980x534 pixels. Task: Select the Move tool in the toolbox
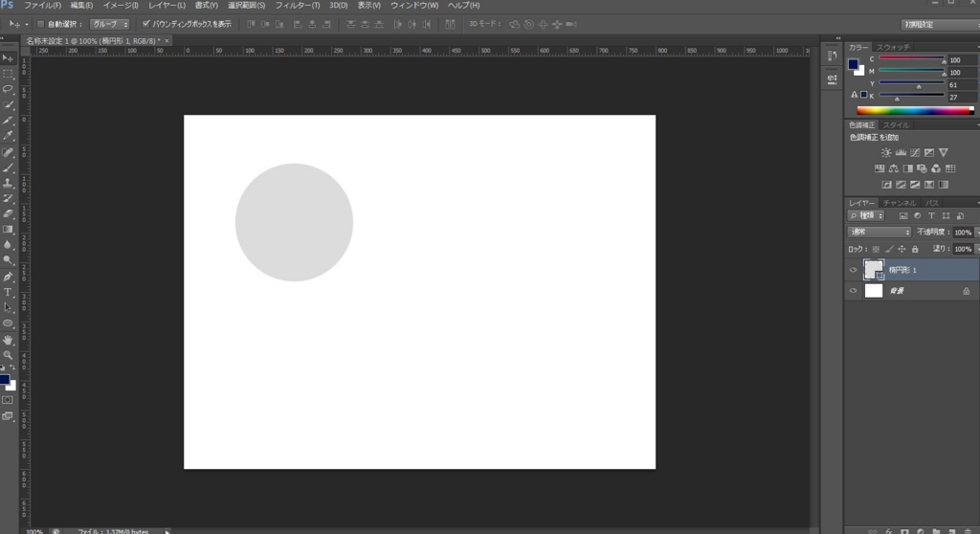[8, 58]
